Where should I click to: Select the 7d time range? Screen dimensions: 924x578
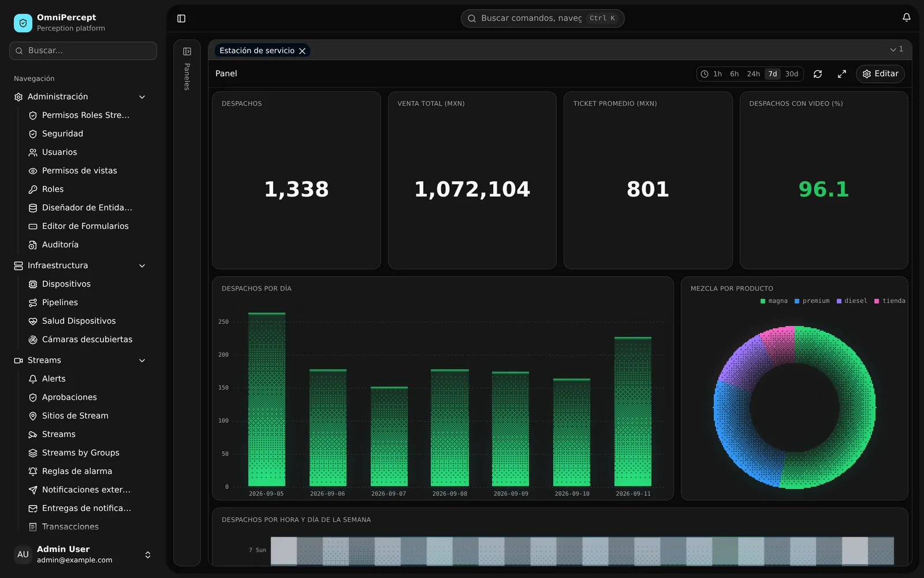(773, 74)
